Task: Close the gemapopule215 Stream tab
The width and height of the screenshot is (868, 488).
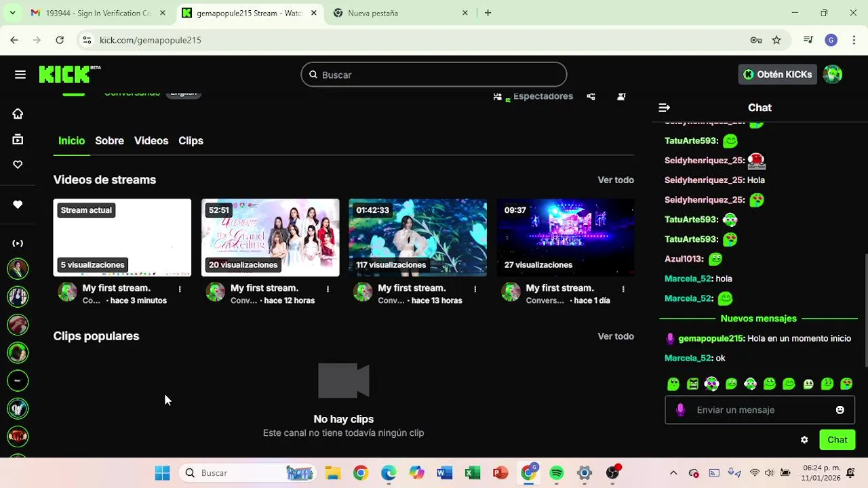Action: pos(314,13)
